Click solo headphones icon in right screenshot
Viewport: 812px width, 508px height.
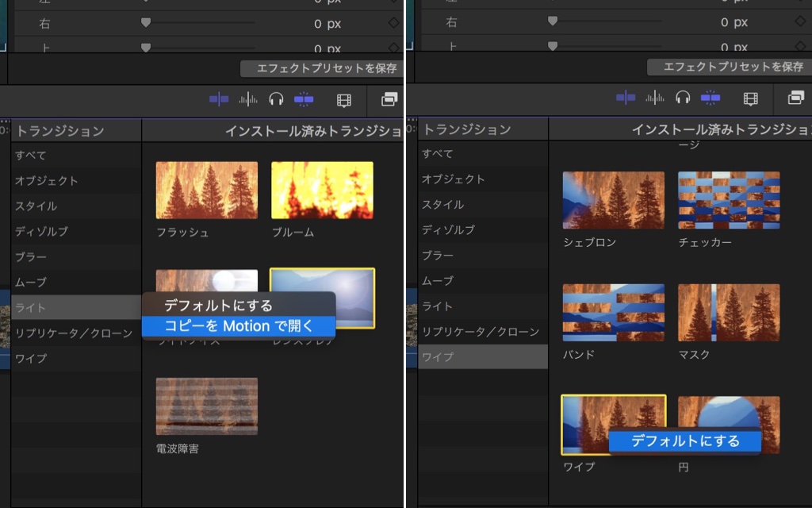click(683, 98)
